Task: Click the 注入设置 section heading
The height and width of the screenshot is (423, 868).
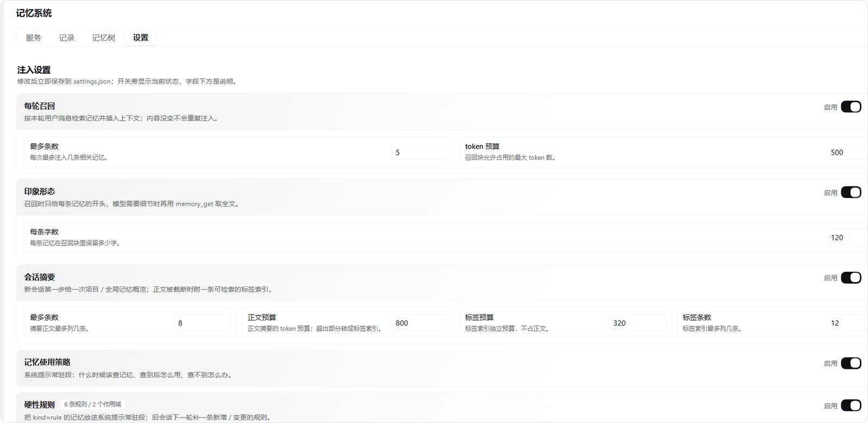Action: pos(34,70)
